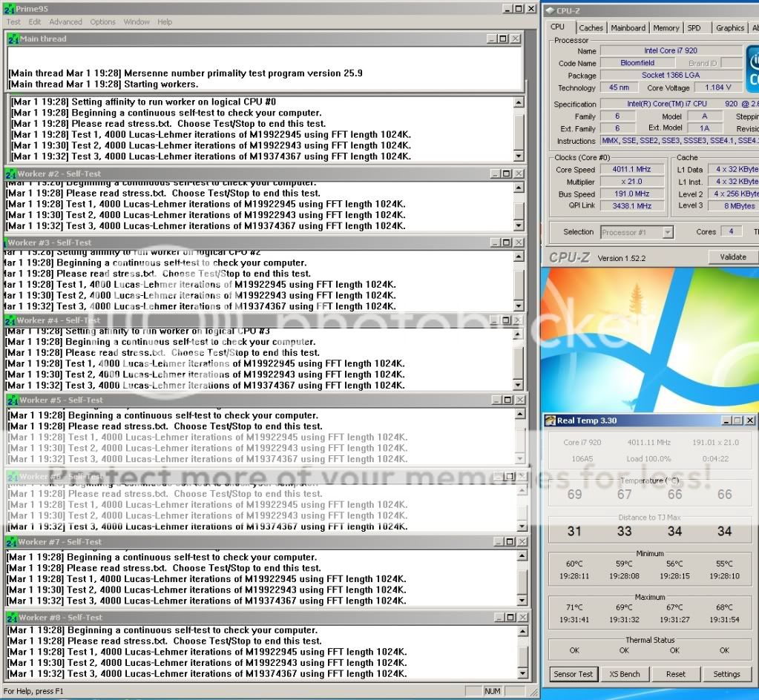Click XS Bench button in Real Temp
This screenshot has width=759, height=700.
625,674
